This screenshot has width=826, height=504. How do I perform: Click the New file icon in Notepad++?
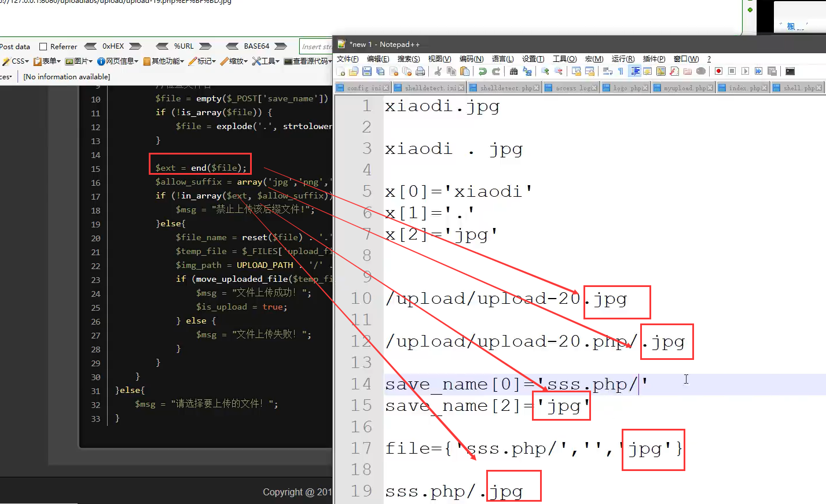pyautogui.click(x=340, y=71)
